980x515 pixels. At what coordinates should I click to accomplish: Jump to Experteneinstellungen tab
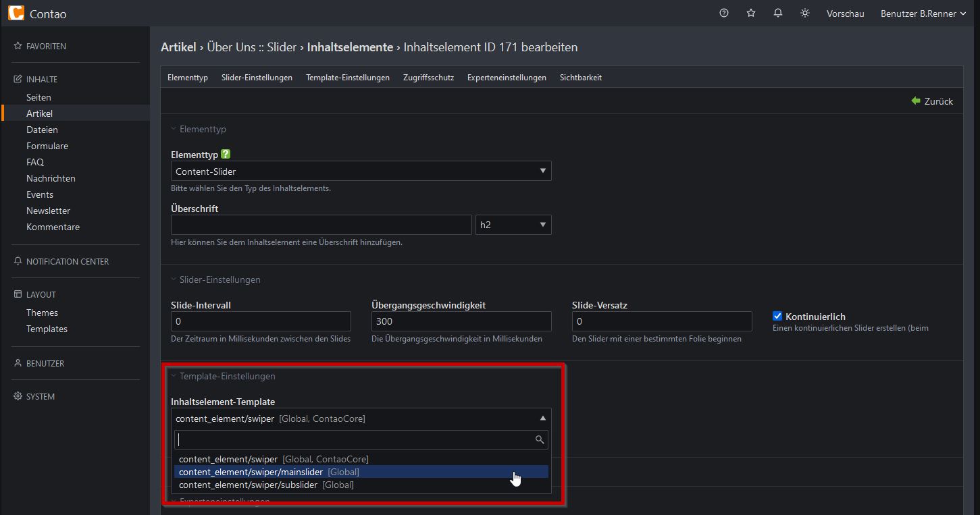point(507,78)
